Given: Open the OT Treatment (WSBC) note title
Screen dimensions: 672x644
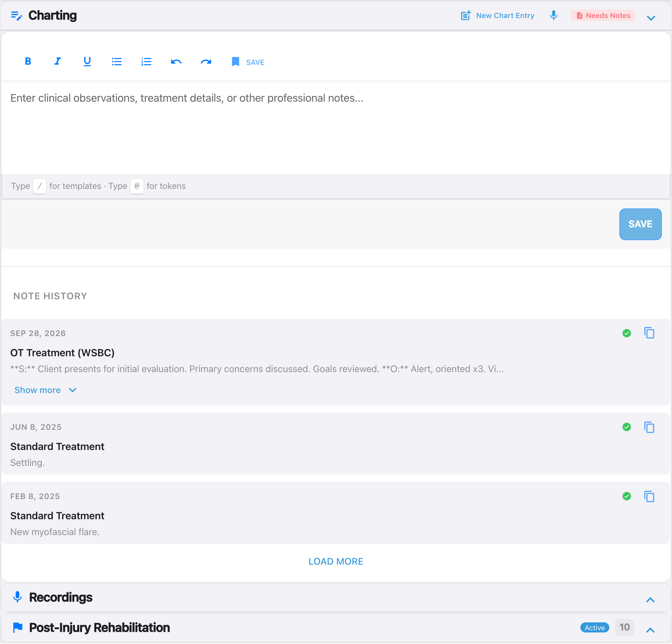Looking at the screenshot, I should click(x=62, y=353).
